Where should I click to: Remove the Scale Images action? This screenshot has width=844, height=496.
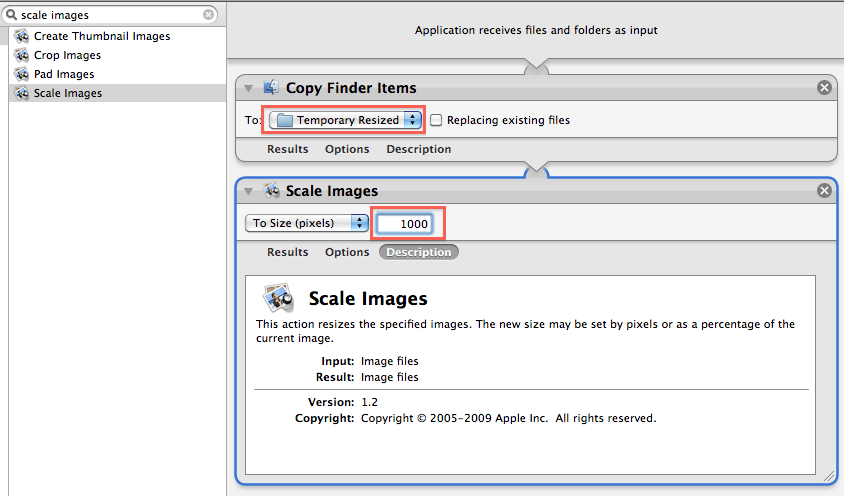click(x=824, y=190)
